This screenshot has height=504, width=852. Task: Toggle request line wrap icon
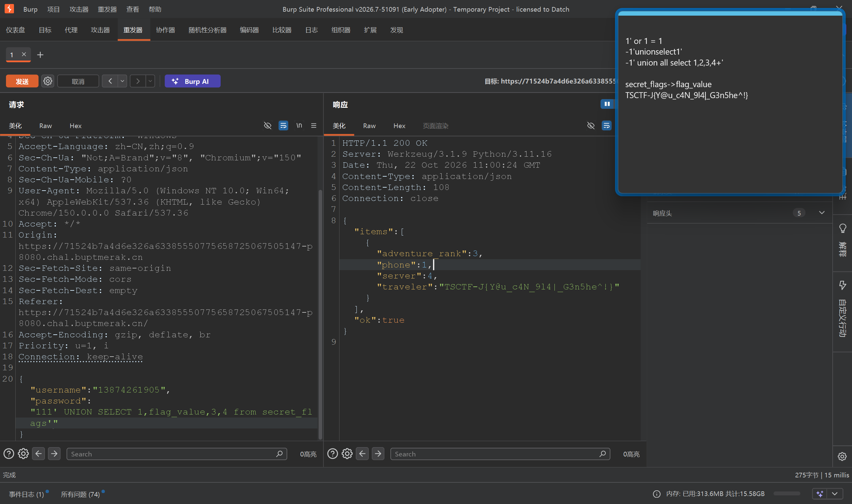[283, 126]
